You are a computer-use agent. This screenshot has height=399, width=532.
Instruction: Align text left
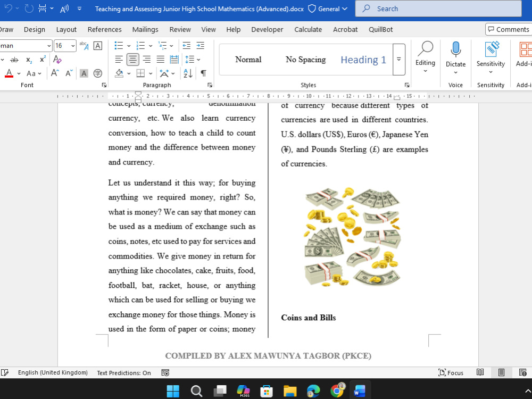click(119, 60)
